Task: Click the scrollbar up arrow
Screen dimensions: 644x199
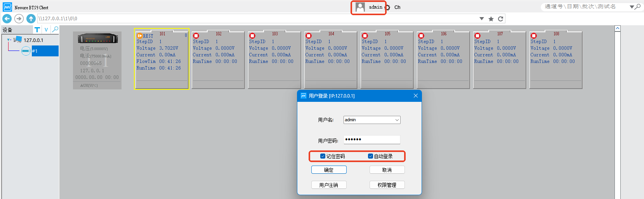Action: click(618, 28)
